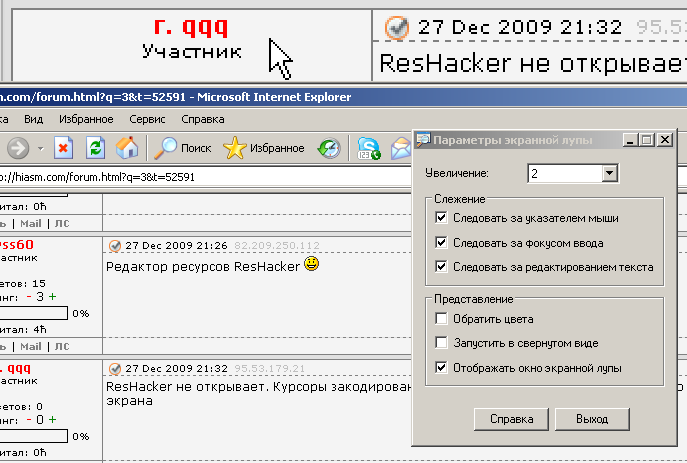
Task: Open Избранное star in the toolbar
Action: pos(264,148)
